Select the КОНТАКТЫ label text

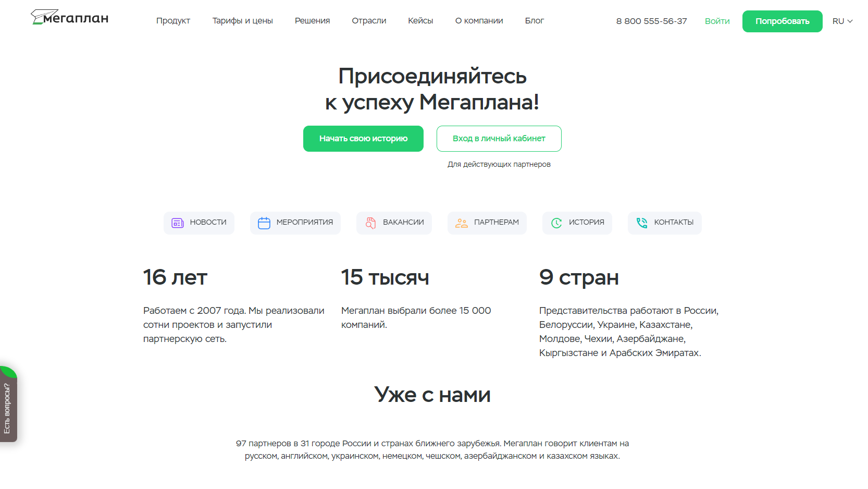pos(674,223)
